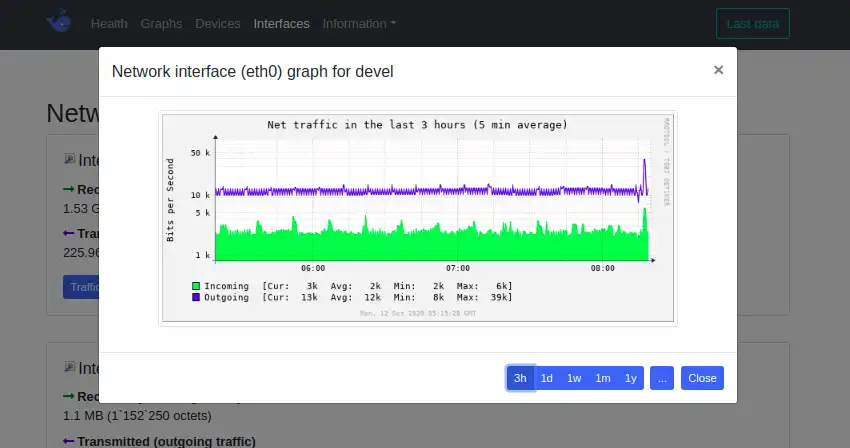
Task: Click the 08:00 time axis label
Action: click(602, 268)
